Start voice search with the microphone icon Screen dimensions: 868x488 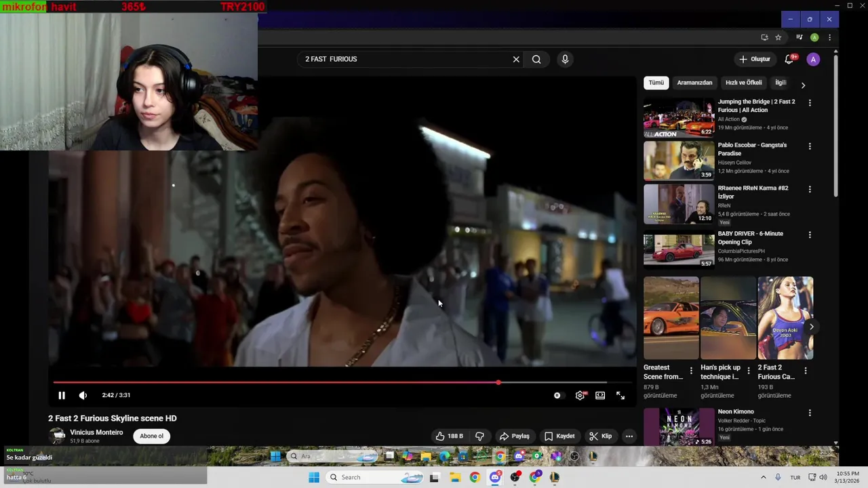(565, 59)
